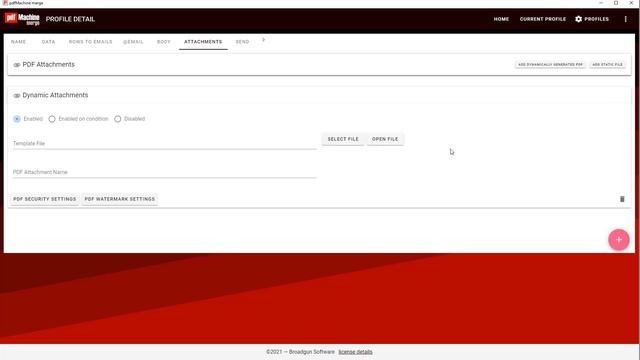Click the PDF Attachments paperclip icon
This screenshot has height=360, width=640.
click(17, 65)
